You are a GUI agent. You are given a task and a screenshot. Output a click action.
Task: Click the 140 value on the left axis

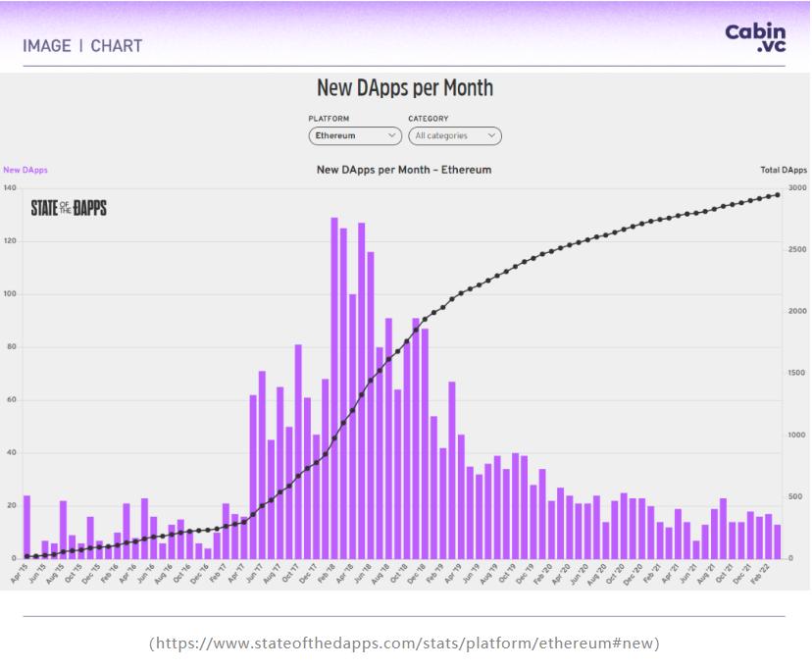click(x=11, y=187)
